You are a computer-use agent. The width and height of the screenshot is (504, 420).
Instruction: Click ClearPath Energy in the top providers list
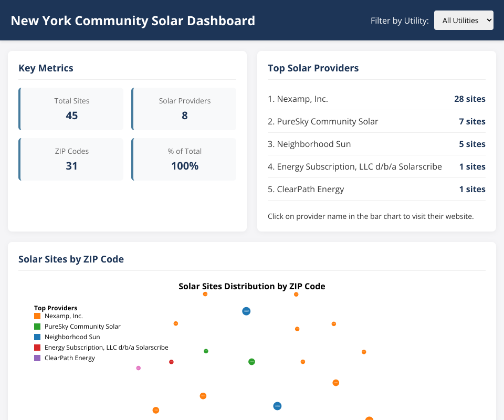pos(306,189)
